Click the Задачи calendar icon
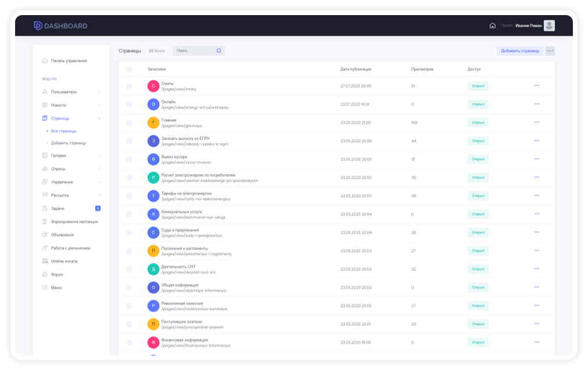Viewport: 588px width, 371px height. click(x=45, y=208)
